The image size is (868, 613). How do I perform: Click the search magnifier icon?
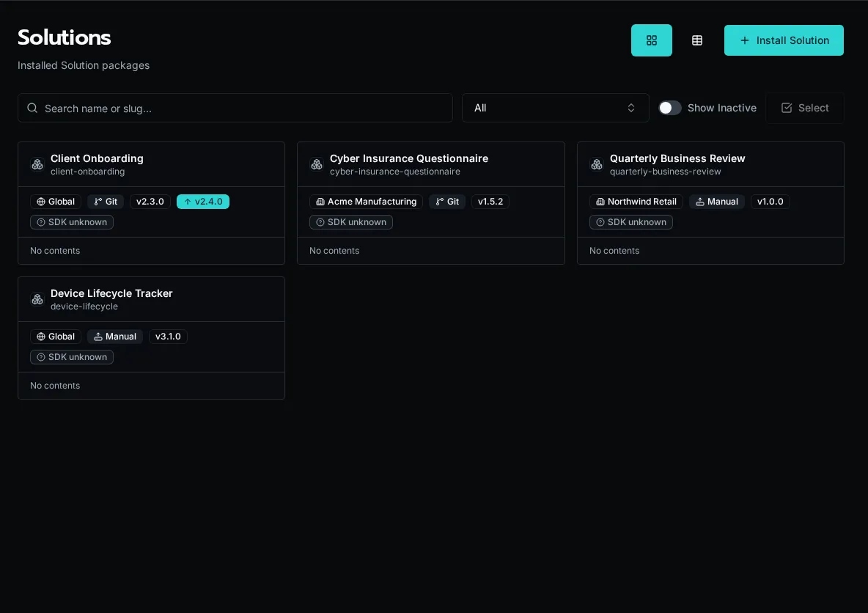click(32, 108)
